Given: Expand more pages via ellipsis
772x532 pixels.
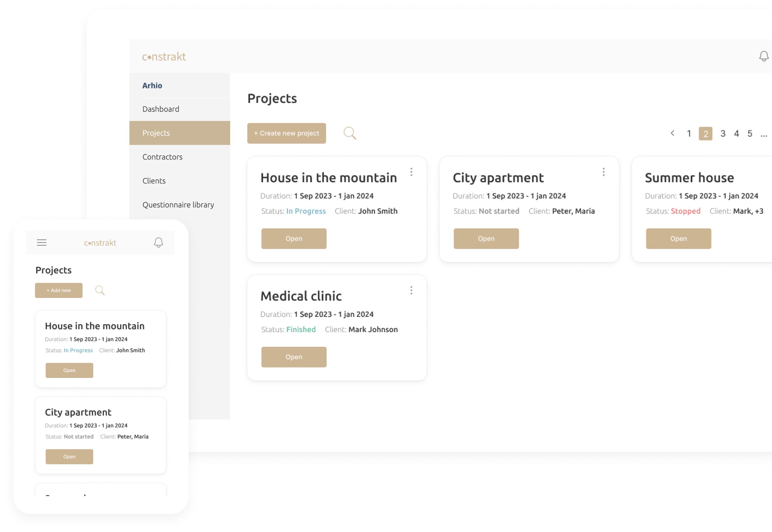Looking at the screenshot, I should pos(764,134).
